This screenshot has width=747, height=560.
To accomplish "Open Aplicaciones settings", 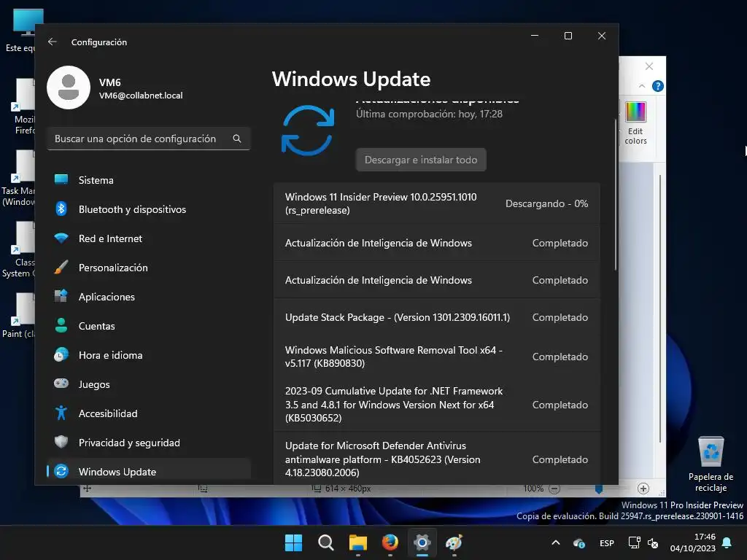I will 149,297.
